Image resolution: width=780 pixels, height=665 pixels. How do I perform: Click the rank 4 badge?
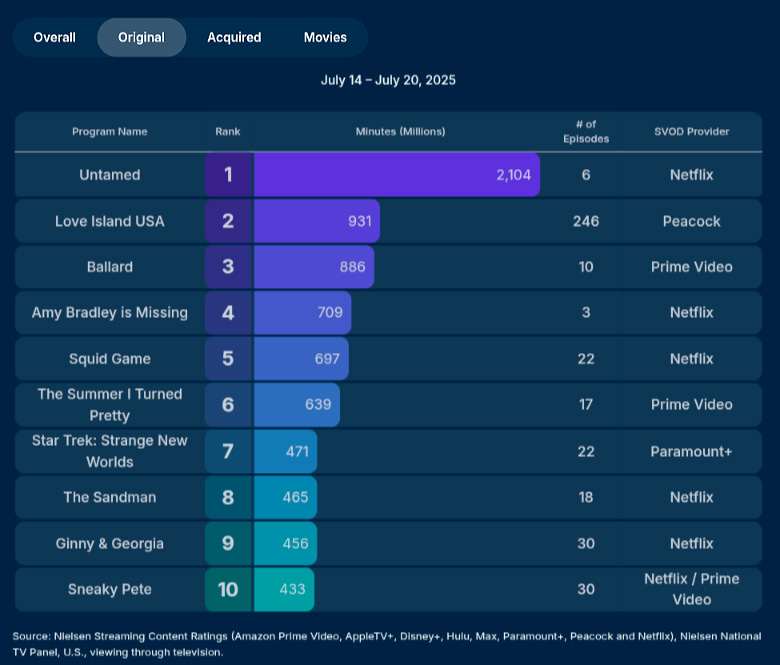[x=228, y=312]
